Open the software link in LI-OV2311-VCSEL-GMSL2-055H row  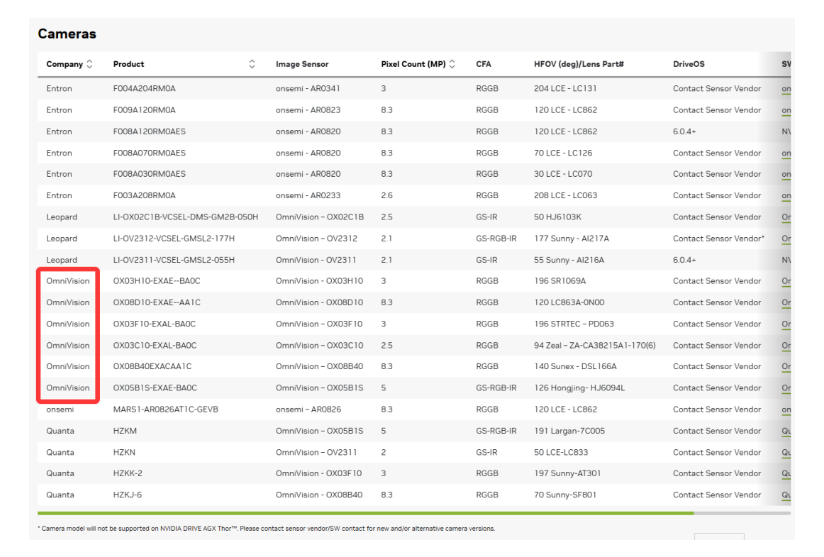(x=786, y=260)
